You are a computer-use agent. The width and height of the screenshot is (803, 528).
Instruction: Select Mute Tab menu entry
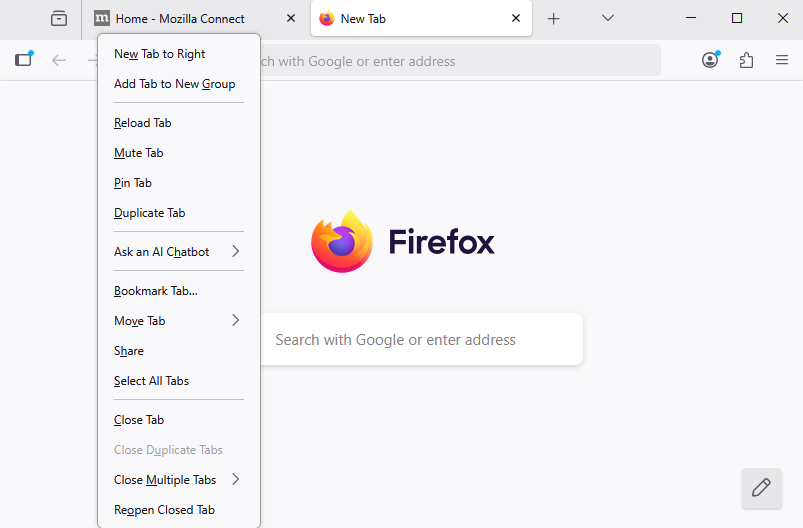coord(179,153)
